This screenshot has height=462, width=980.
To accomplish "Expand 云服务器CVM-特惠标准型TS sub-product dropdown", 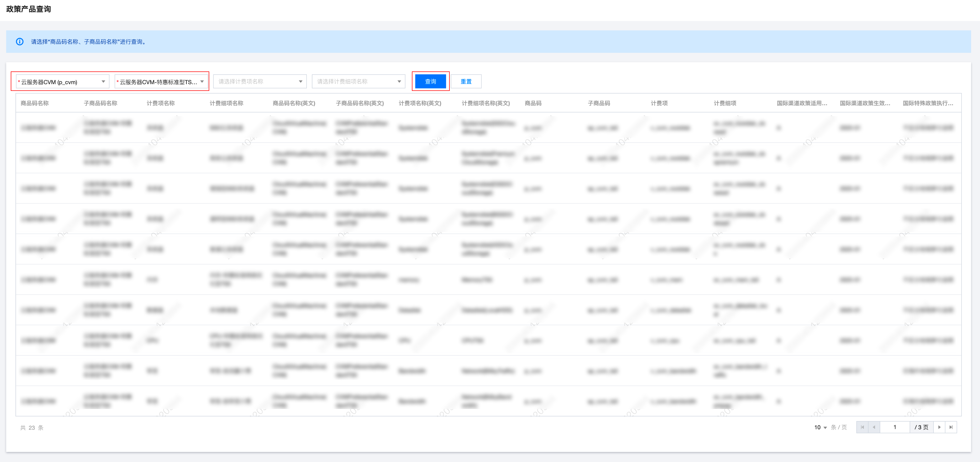I will tap(161, 81).
